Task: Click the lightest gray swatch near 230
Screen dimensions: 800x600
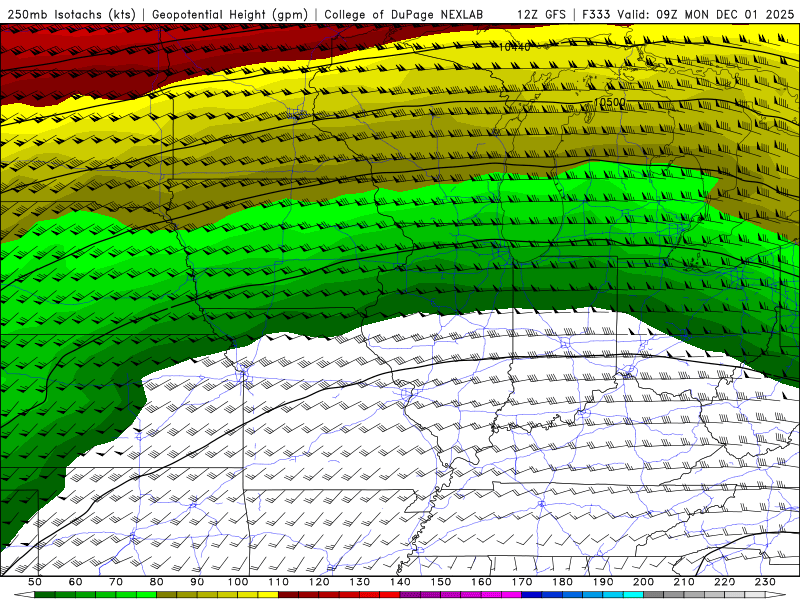Action: [x=755, y=595]
